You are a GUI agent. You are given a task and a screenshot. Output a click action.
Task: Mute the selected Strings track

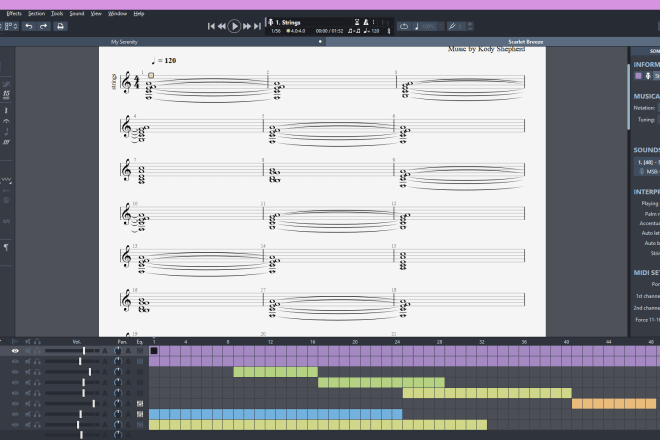tap(28, 351)
